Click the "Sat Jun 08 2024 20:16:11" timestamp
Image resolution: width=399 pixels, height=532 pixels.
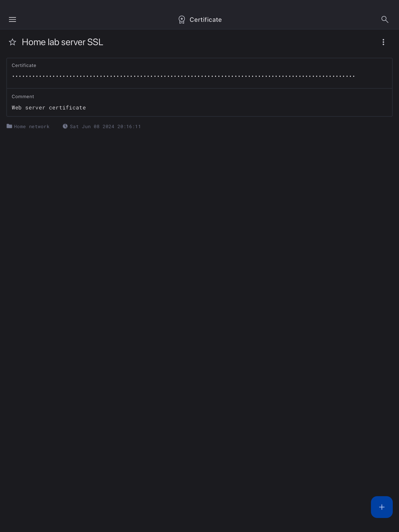click(105, 127)
